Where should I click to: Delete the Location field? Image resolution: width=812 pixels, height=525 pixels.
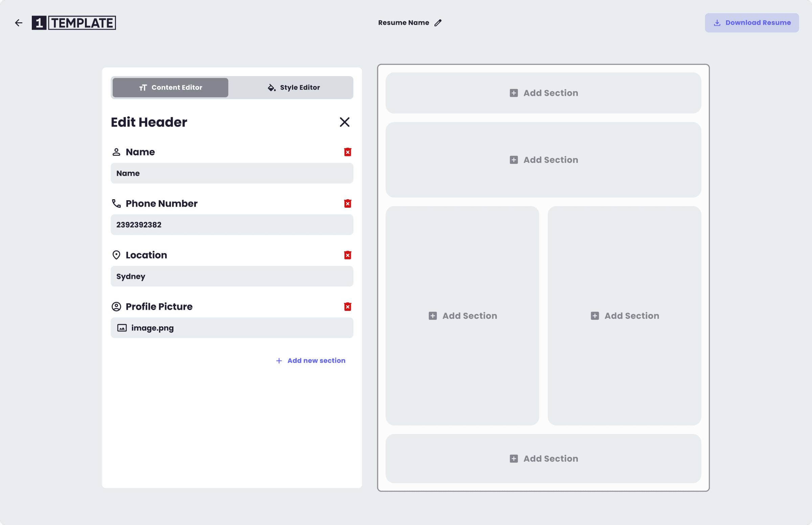coord(347,255)
